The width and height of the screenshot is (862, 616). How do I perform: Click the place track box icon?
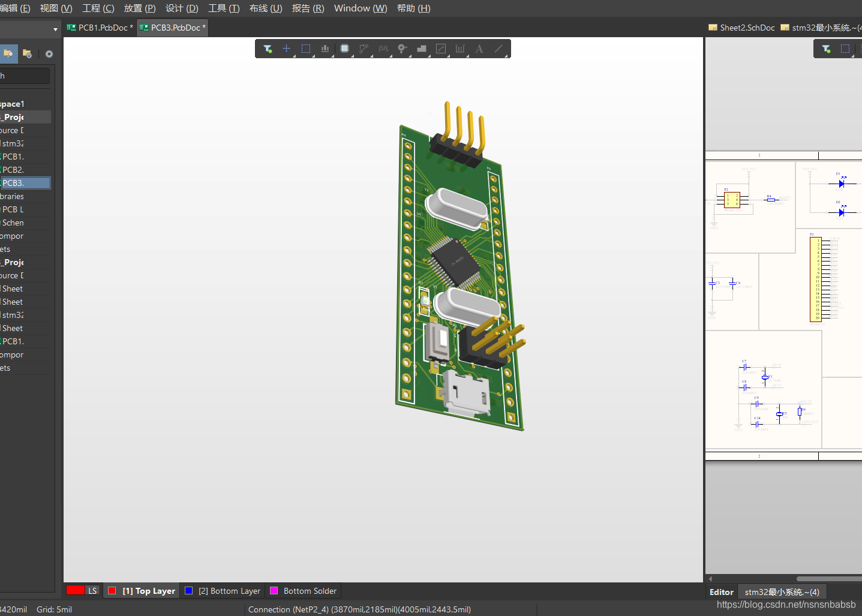tap(441, 49)
